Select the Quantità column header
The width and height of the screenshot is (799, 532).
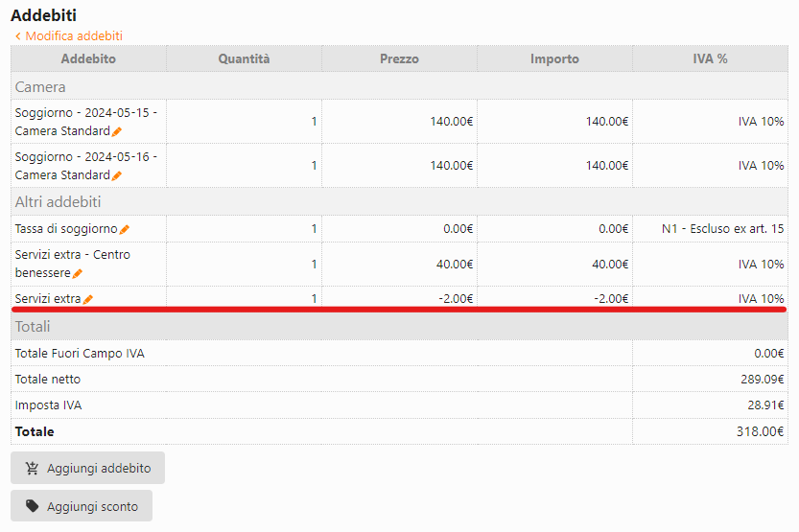[244, 59]
